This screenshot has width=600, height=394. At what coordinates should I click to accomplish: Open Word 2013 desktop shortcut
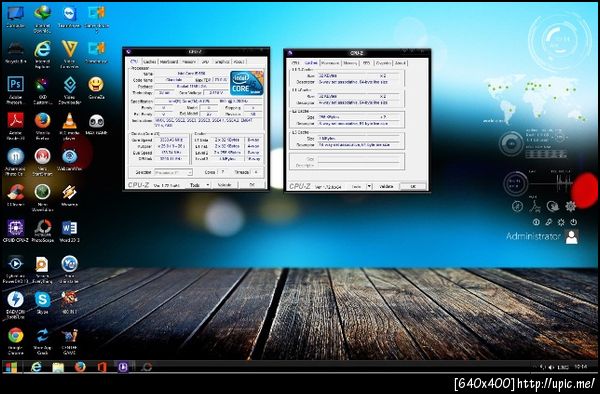point(69,231)
